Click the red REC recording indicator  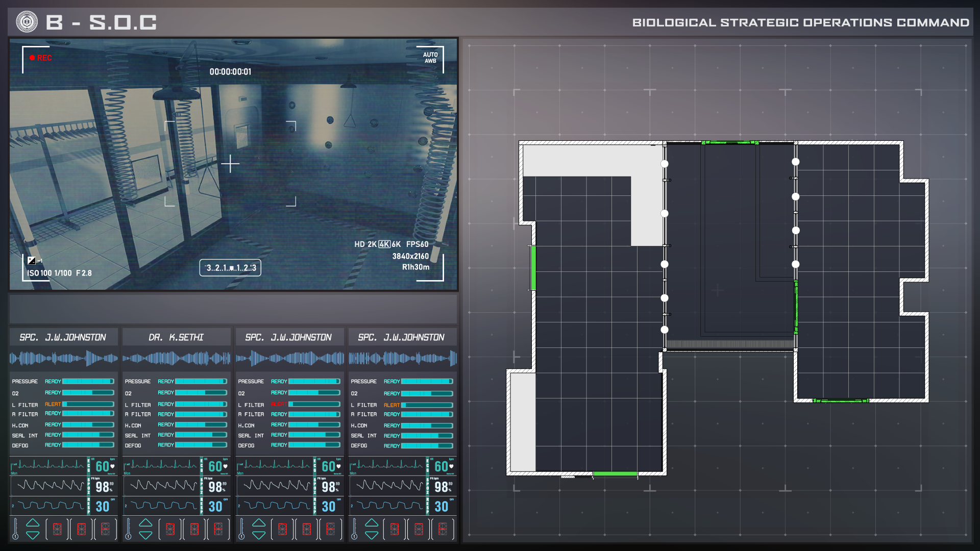[x=40, y=58]
